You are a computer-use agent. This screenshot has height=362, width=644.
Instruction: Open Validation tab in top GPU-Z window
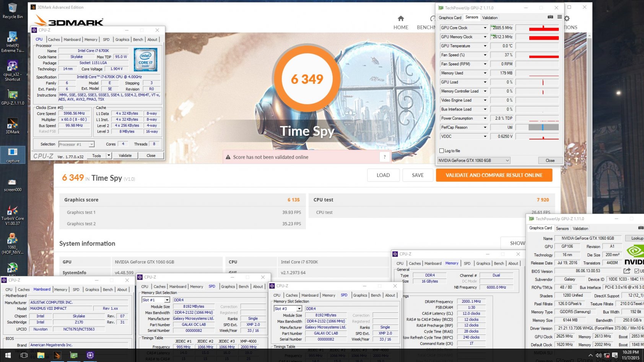pos(490,18)
